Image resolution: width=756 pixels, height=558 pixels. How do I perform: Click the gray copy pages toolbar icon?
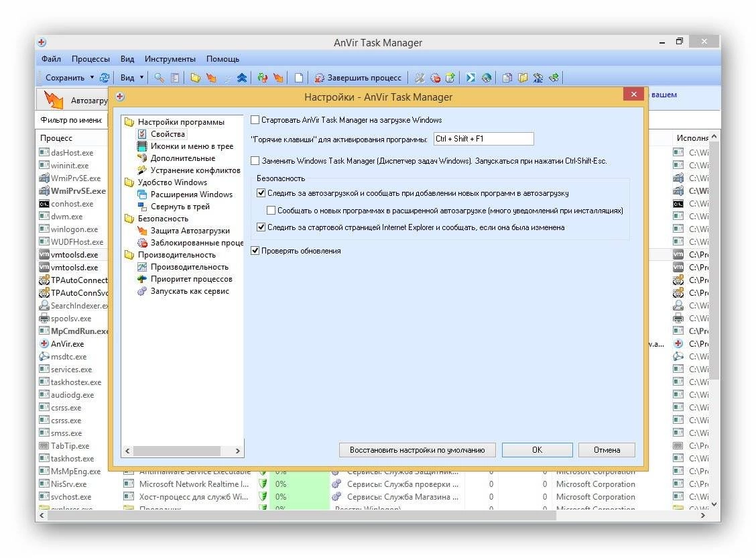(x=507, y=78)
